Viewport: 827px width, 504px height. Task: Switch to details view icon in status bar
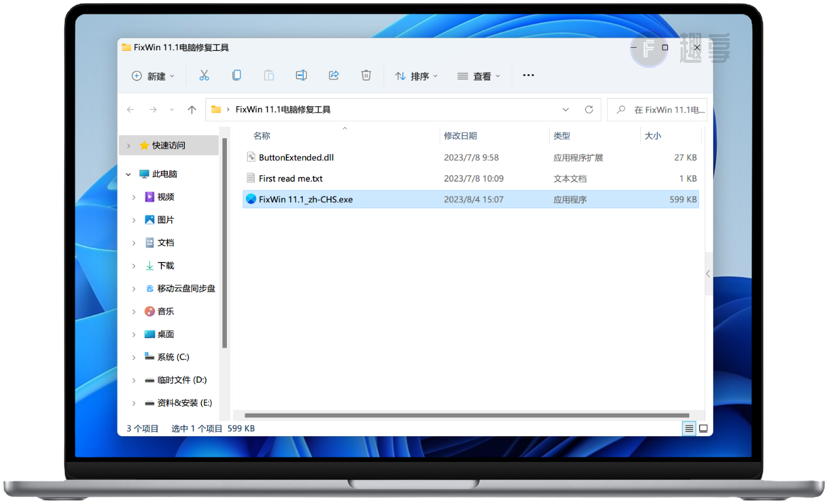tap(689, 429)
